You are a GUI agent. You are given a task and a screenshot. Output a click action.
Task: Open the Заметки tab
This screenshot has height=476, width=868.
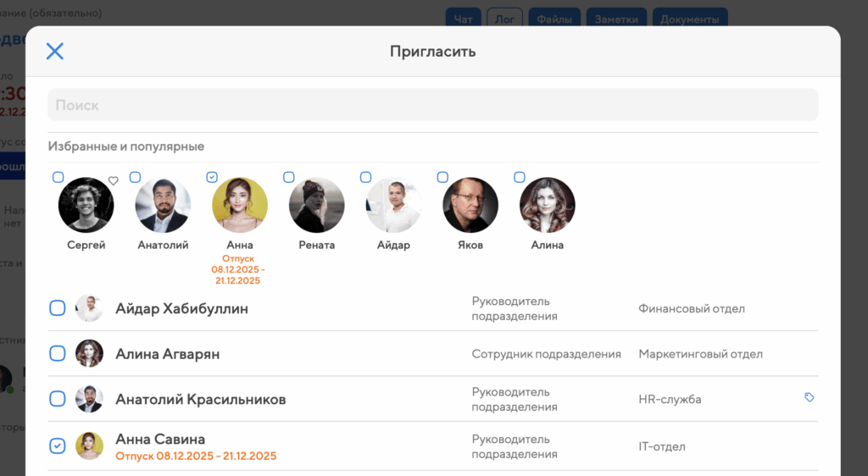[616, 19]
